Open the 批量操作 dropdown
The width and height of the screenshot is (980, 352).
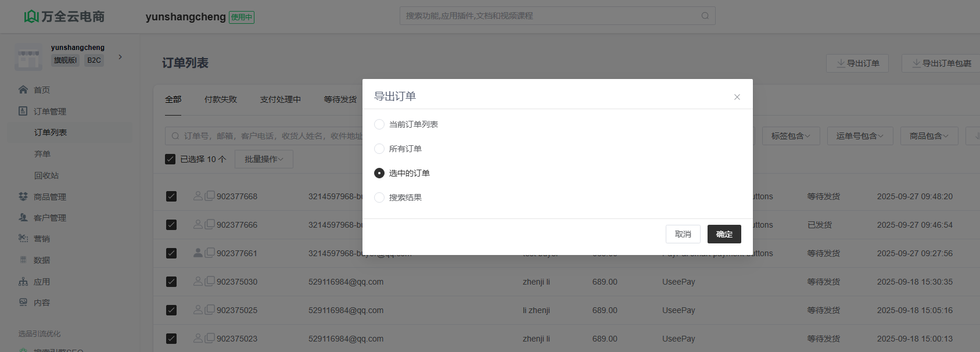point(264,159)
